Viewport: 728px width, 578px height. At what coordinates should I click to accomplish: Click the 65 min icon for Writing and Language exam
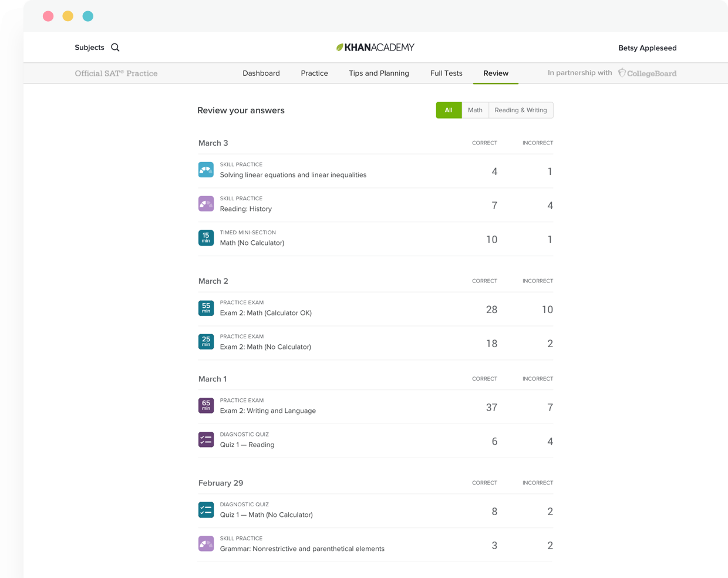coord(206,406)
